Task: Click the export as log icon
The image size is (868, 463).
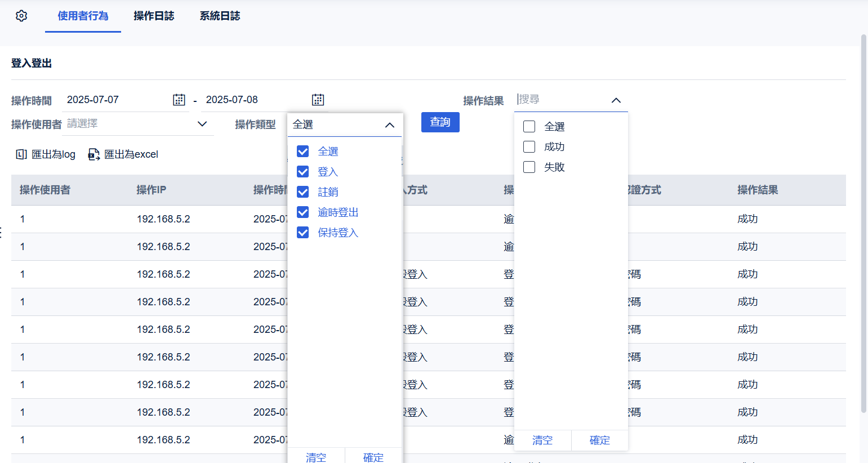Action: (21, 154)
